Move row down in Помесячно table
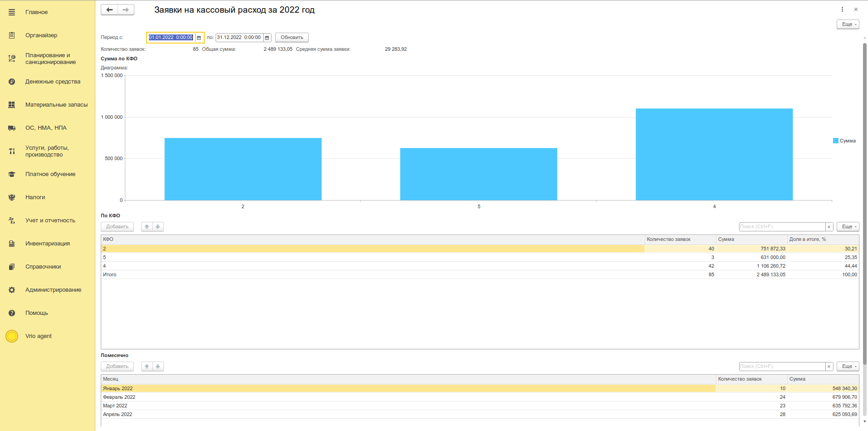Screen dimensions: 868x431 [158, 367]
